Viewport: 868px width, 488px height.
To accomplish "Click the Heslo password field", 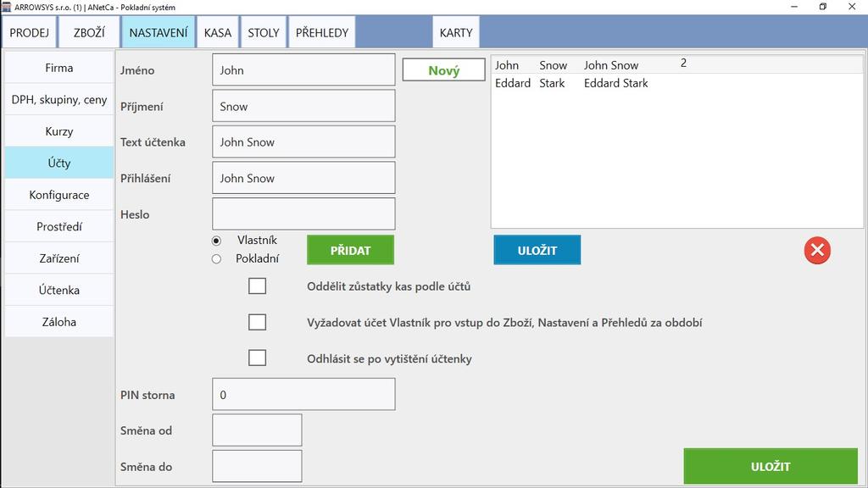I will (304, 213).
